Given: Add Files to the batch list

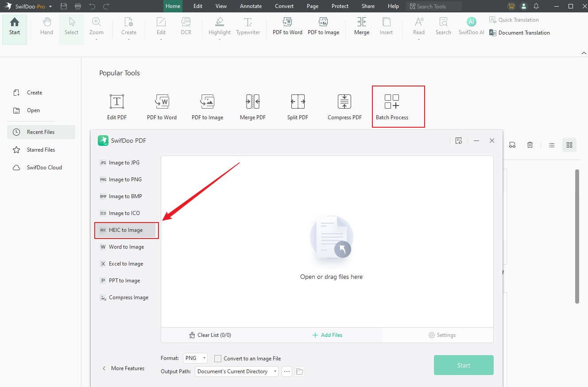Looking at the screenshot, I should point(327,335).
